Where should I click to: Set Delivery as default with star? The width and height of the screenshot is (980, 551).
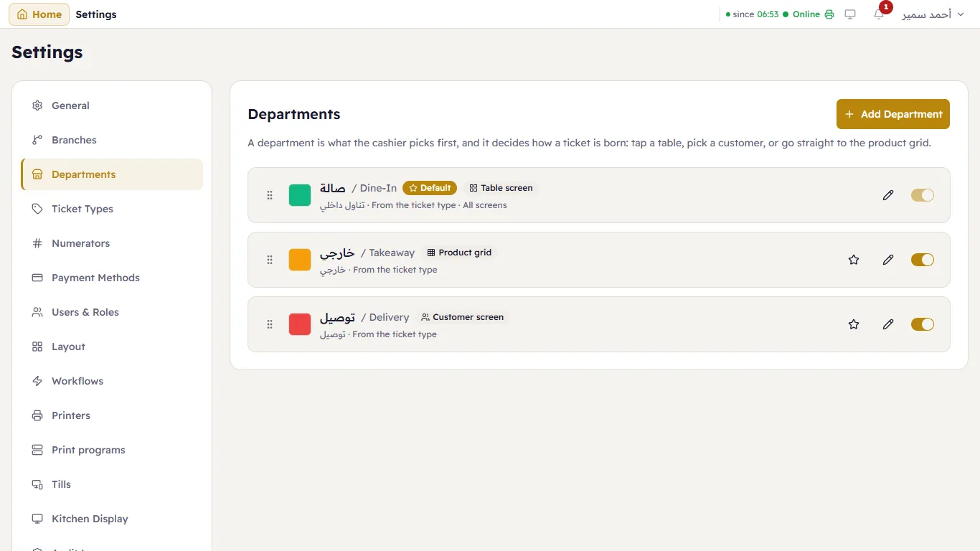click(854, 324)
